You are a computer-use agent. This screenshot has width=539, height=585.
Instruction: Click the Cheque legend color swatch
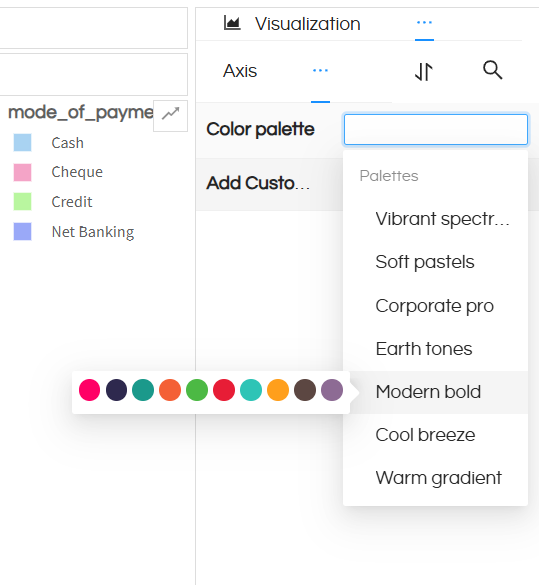click(x=22, y=172)
